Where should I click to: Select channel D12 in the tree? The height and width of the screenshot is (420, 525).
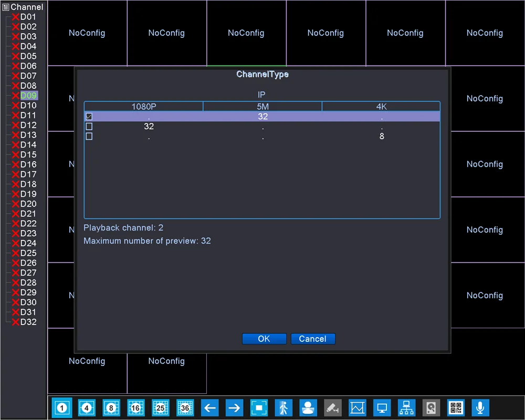click(28, 125)
